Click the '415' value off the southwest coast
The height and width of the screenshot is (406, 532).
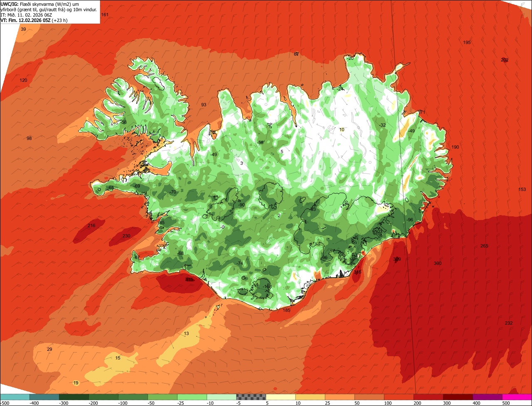click(189, 280)
